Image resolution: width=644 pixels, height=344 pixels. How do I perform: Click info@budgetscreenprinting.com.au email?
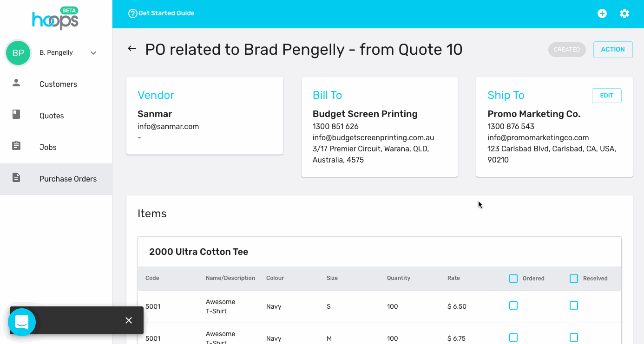coord(374,138)
